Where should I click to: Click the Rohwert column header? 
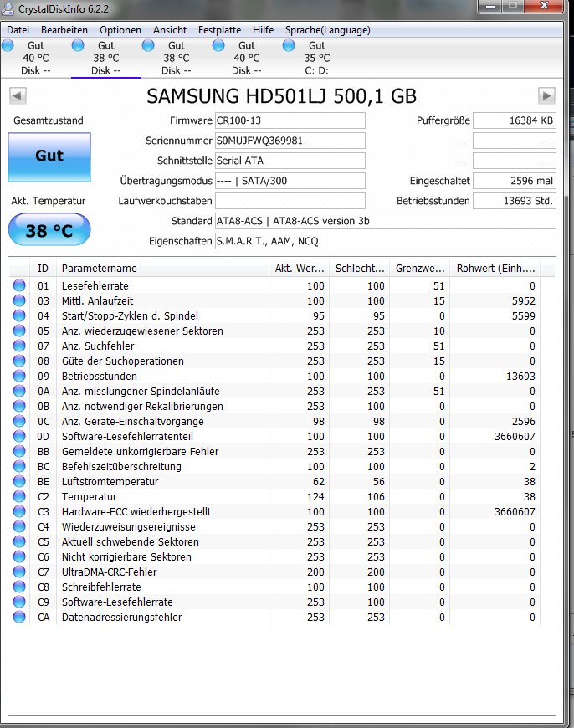tap(495, 269)
